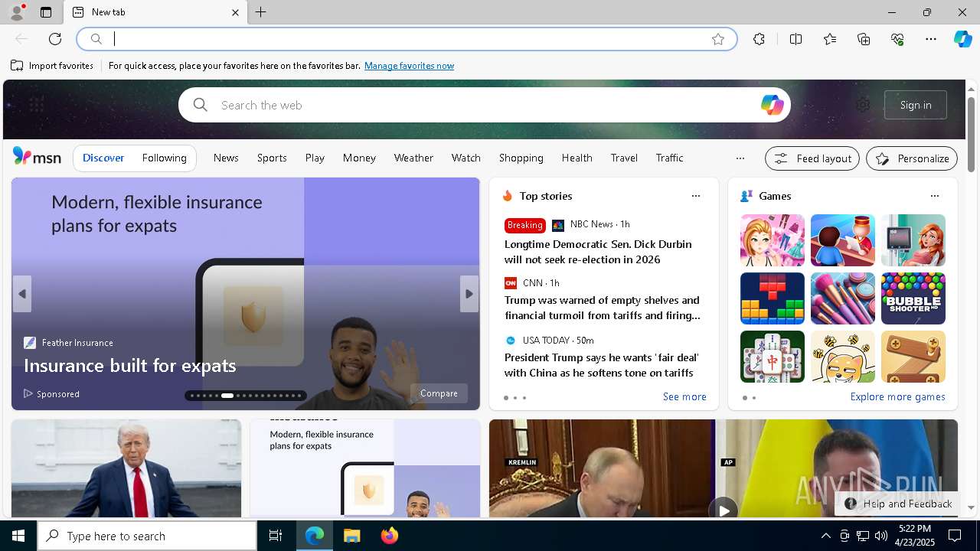
Task: Click the Sign in button
Action: coord(916,105)
